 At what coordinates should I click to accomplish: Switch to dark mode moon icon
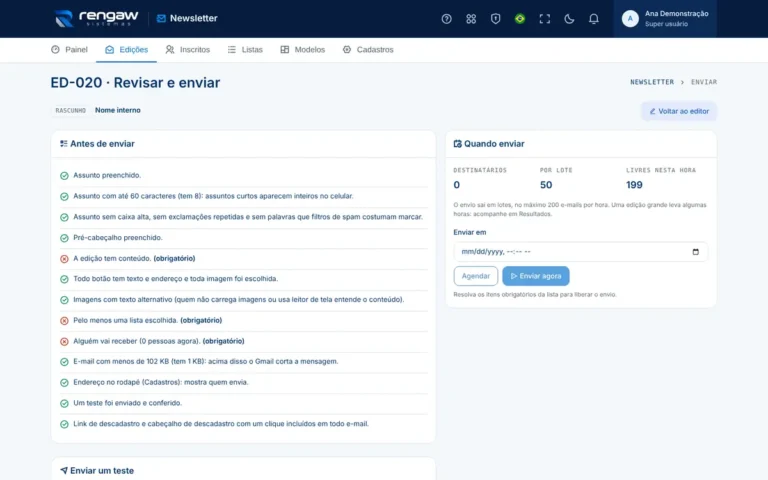(x=569, y=19)
